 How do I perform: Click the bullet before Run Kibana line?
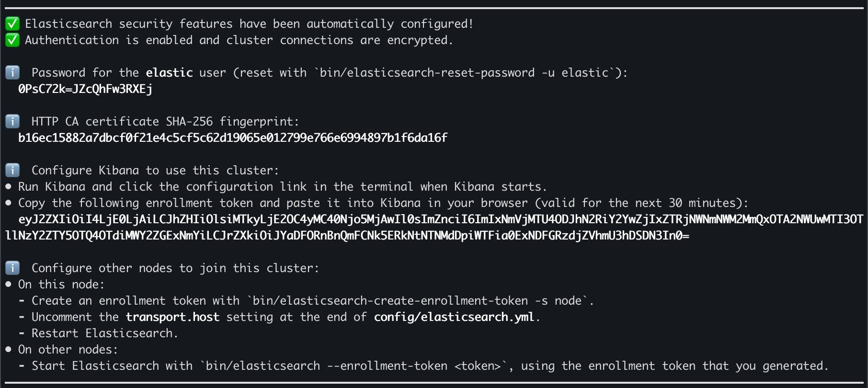[8, 186]
